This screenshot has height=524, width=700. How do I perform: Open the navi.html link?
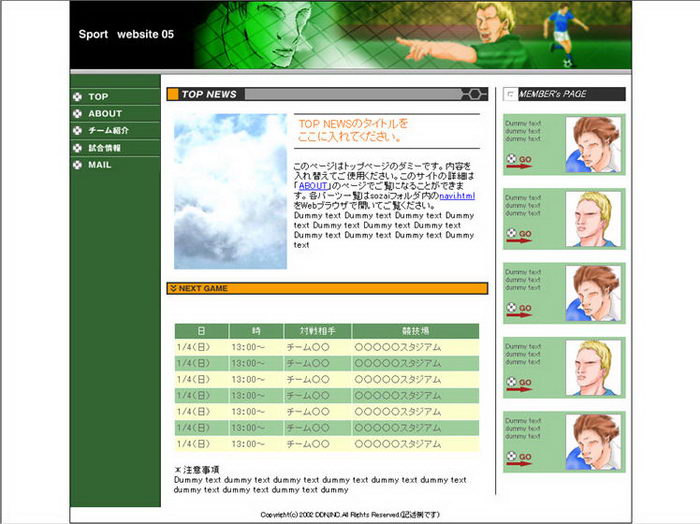click(x=457, y=196)
